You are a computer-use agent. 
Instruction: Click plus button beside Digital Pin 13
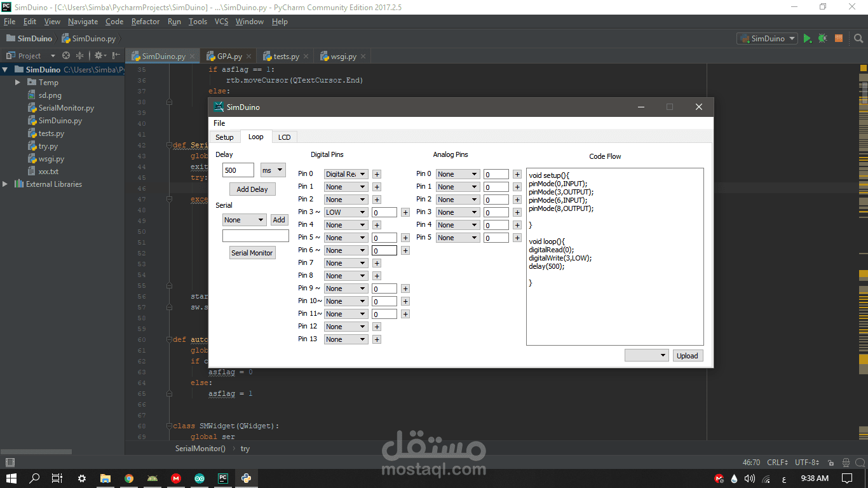click(376, 339)
